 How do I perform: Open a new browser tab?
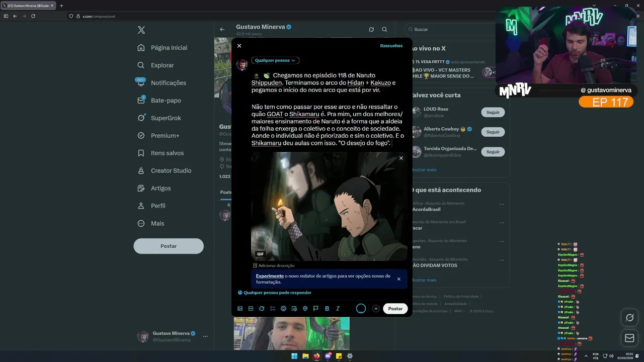pos(61,6)
